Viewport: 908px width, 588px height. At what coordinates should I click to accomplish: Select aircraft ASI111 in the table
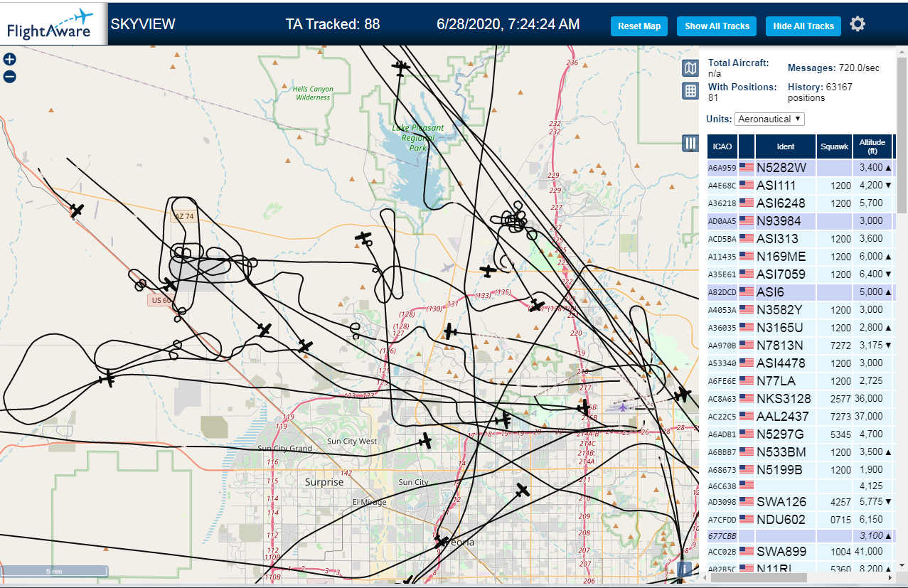point(800,186)
